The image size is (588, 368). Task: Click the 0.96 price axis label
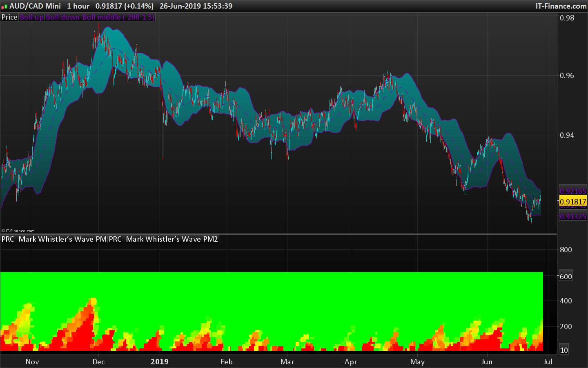(x=567, y=76)
